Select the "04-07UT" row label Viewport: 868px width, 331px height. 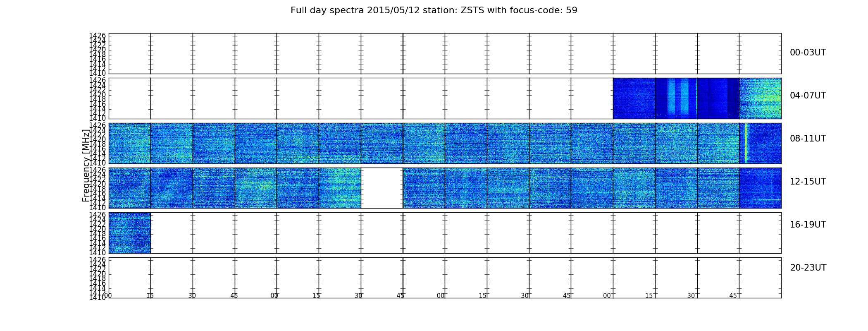(x=808, y=96)
